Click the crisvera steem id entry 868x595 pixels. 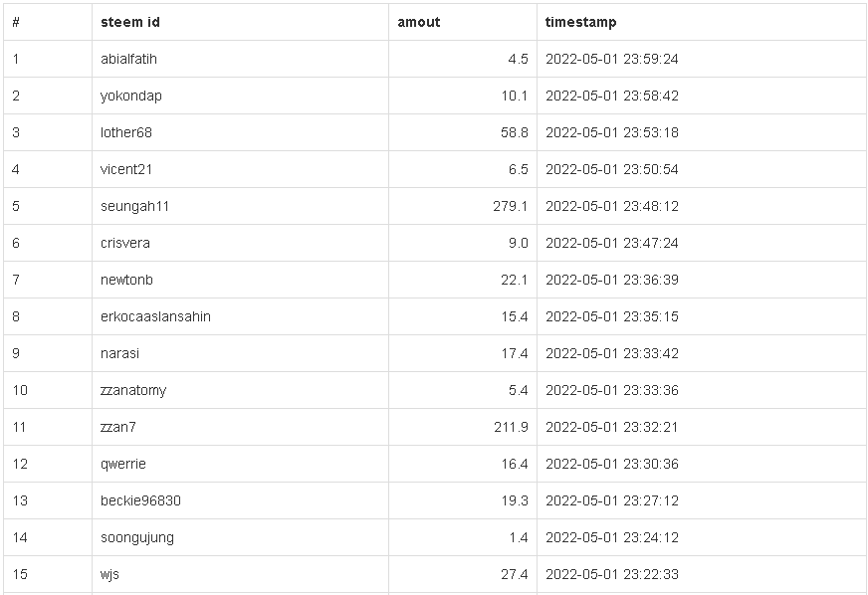coord(125,243)
